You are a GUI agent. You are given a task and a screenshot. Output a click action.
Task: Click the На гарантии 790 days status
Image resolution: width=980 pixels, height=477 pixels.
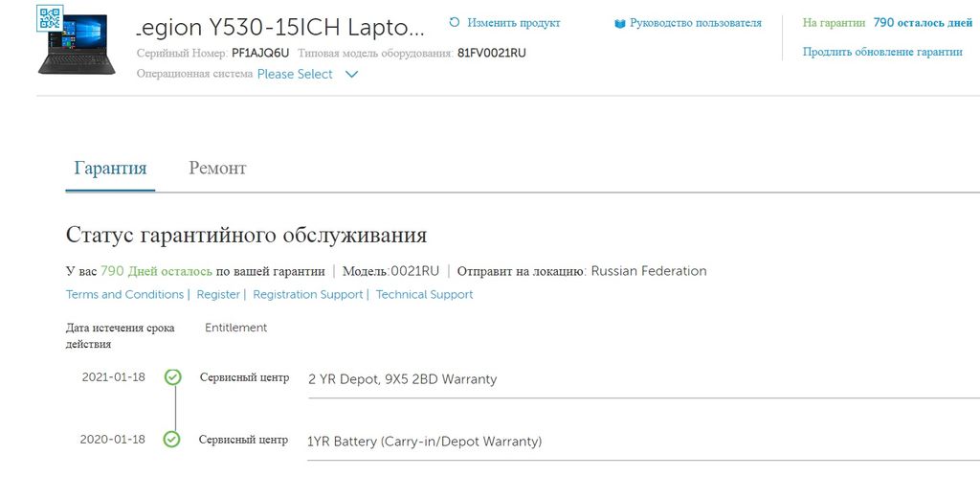886,22
